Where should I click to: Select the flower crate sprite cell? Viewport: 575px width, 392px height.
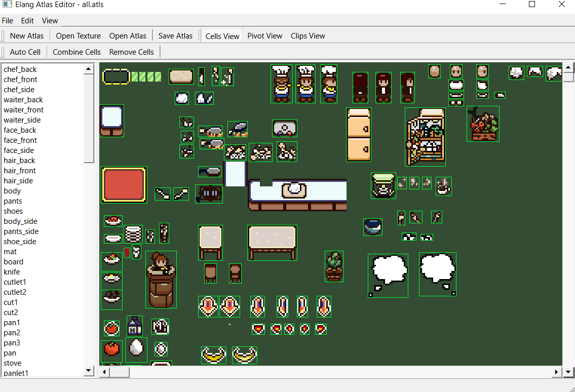pyautogui.click(x=483, y=124)
